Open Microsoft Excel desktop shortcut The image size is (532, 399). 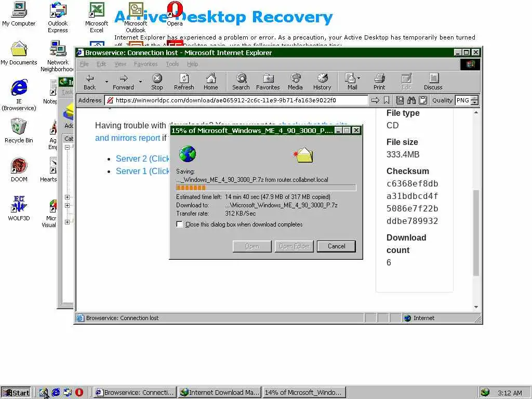(x=96, y=17)
